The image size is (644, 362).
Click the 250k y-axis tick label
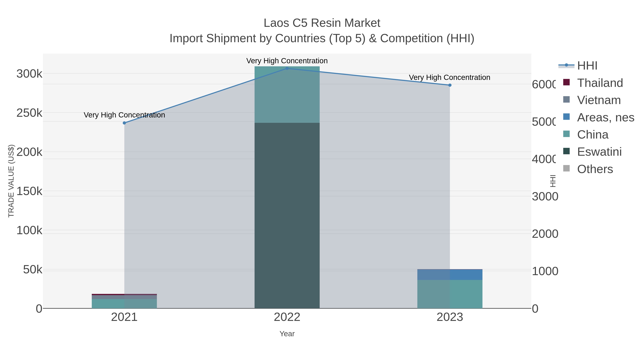coord(29,113)
